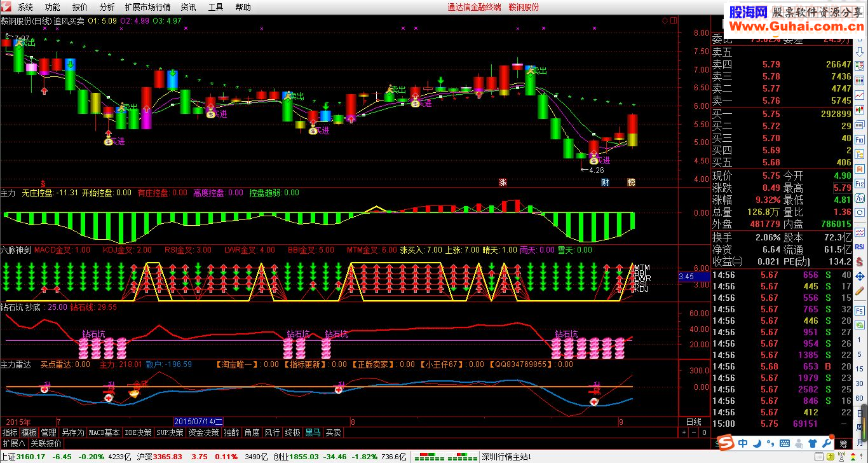
Task: Switch to 60-minute period
Action: 859,398
